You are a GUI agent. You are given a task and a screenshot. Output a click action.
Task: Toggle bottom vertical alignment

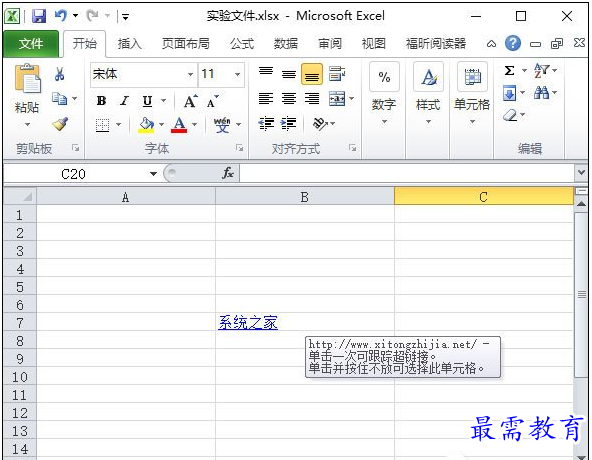312,74
